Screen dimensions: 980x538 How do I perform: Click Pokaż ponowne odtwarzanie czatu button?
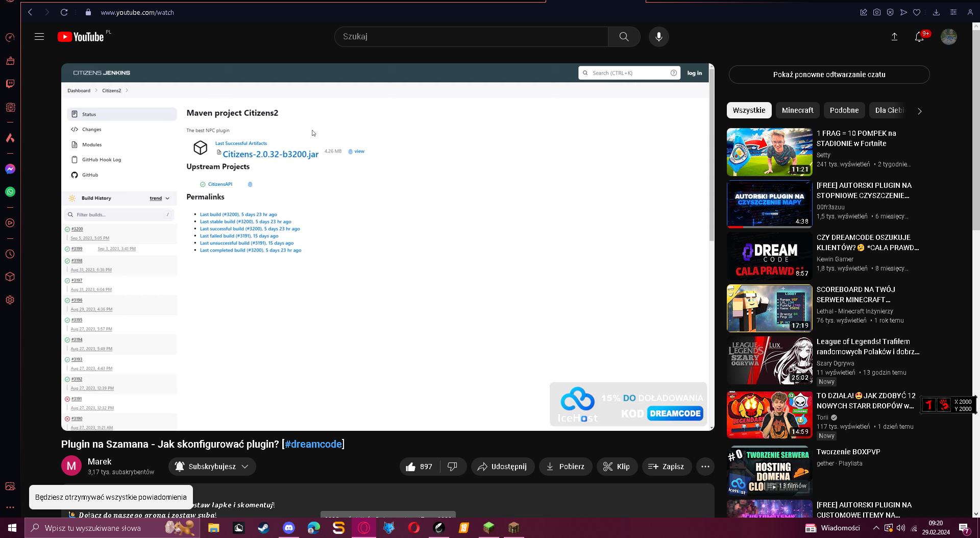(829, 75)
